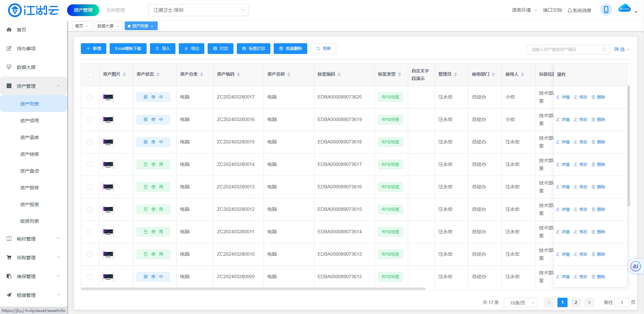Open the 江湖卫士-深圳 organization dropdown
This screenshot has height=314, width=644.
199,10
